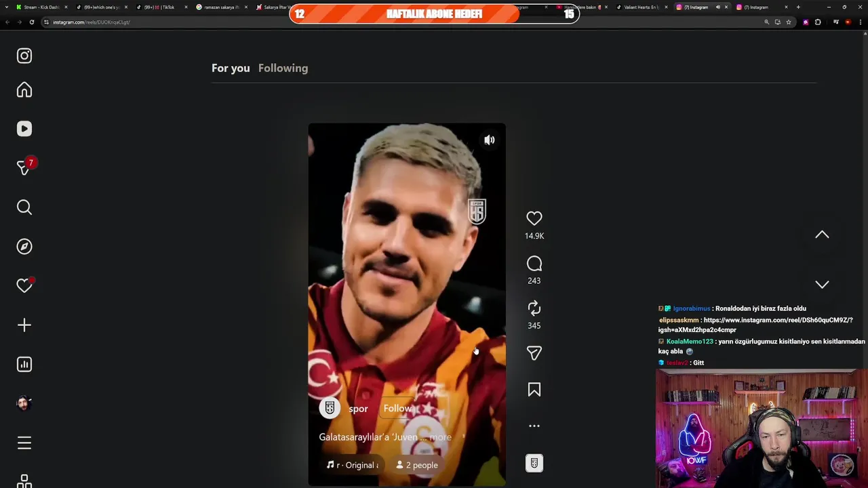Install app icon in address bar
868x488 pixels.
point(777,22)
